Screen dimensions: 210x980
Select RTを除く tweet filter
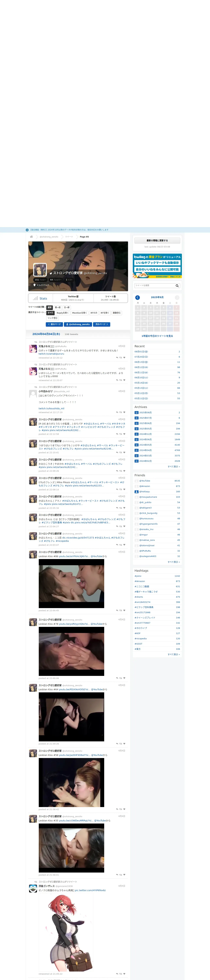[105, 313]
